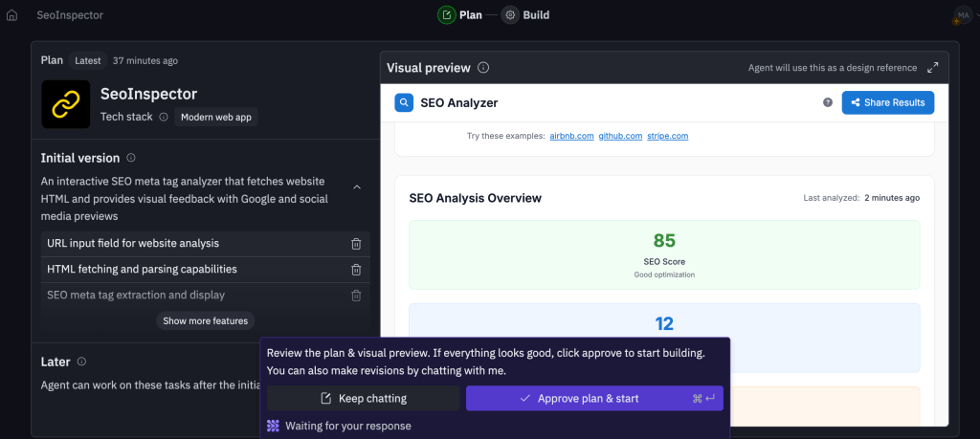Image resolution: width=980 pixels, height=439 pixels.
Task: Delete HTML fetching and parsing feature
Action: (x=356, y=270)
